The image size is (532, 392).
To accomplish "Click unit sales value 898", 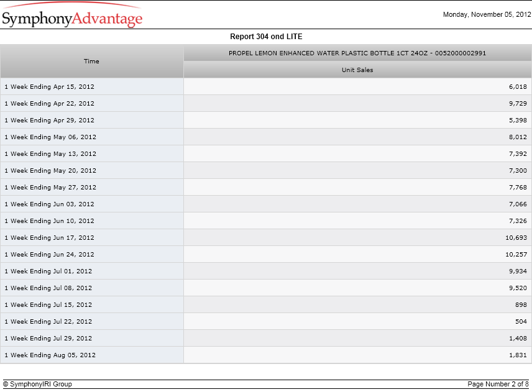I will click(521, 305).
